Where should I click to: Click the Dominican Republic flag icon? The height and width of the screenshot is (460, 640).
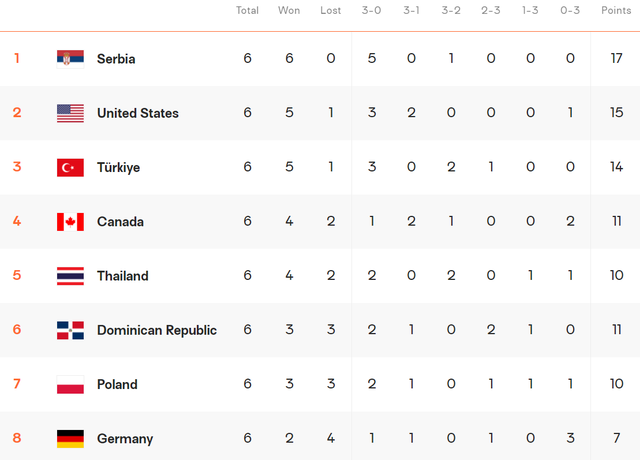click(x=70, y=330)
